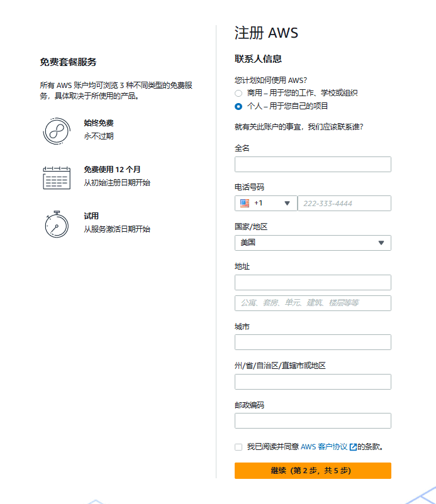Click the phone number field with 222-333-4444 placeholder
Viewport: 436px width, 504px height.
pos(344,203)
